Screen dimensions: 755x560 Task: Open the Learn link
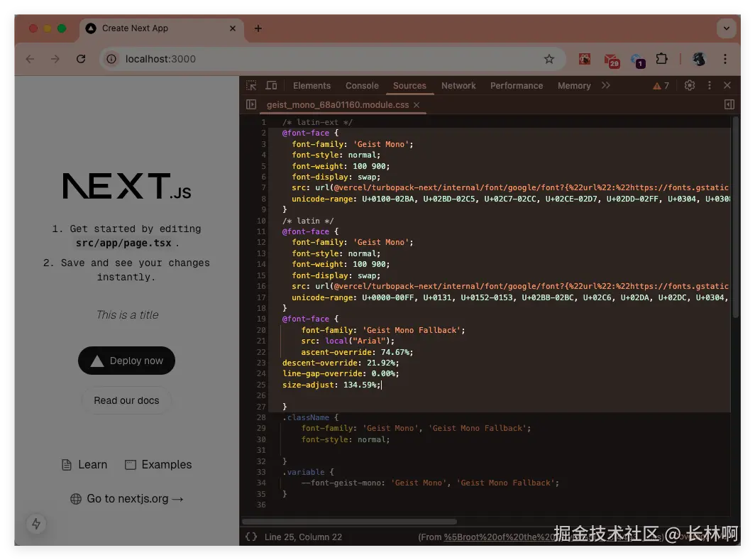(84, 465)
